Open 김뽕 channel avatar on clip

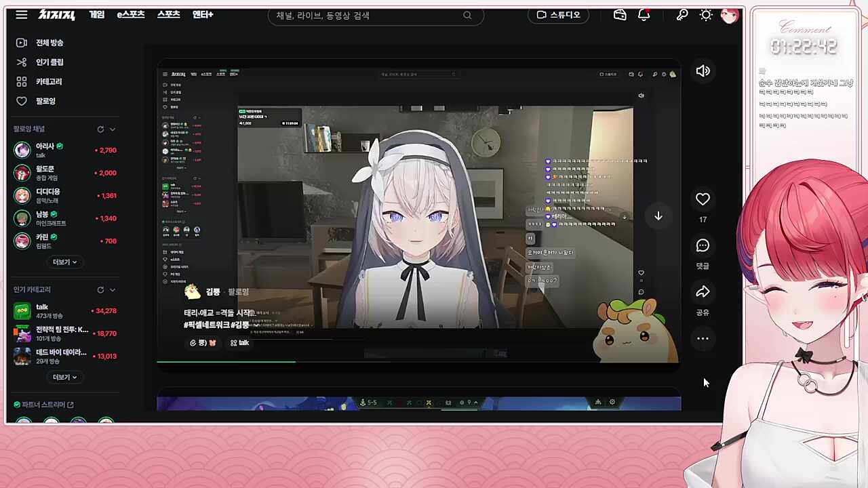click(193, 292)
